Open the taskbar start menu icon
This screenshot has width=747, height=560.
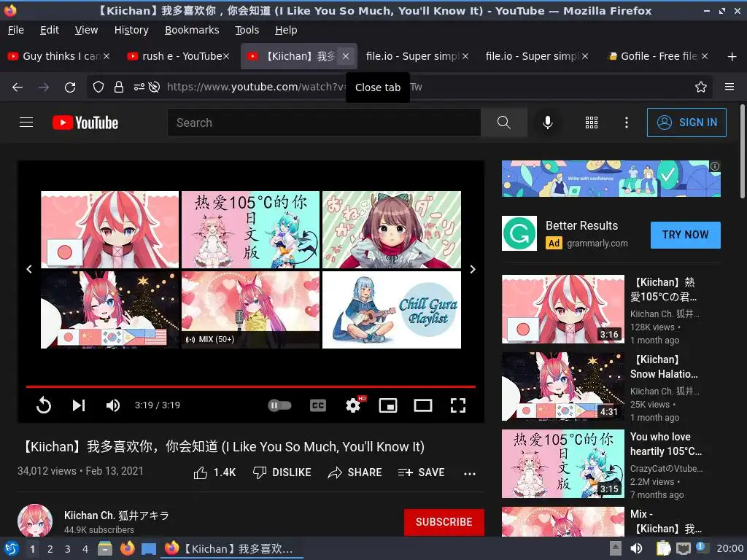(x=12, y=548)
